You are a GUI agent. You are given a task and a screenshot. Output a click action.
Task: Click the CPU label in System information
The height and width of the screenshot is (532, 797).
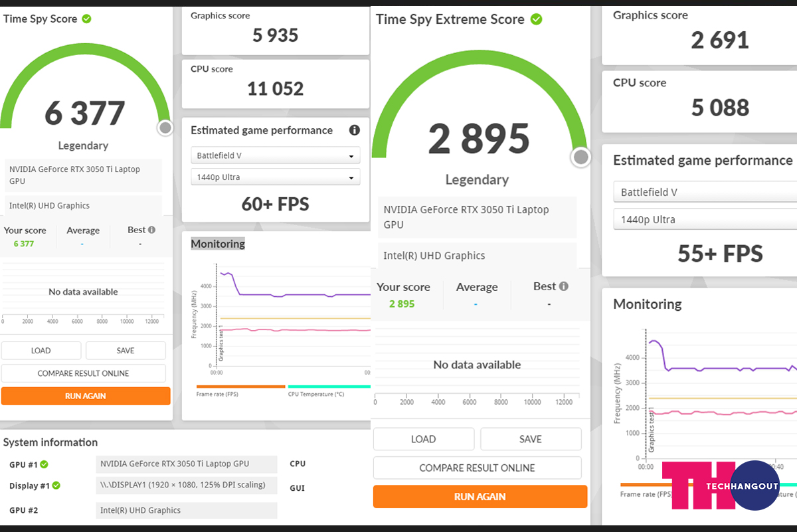coord(298,464)
